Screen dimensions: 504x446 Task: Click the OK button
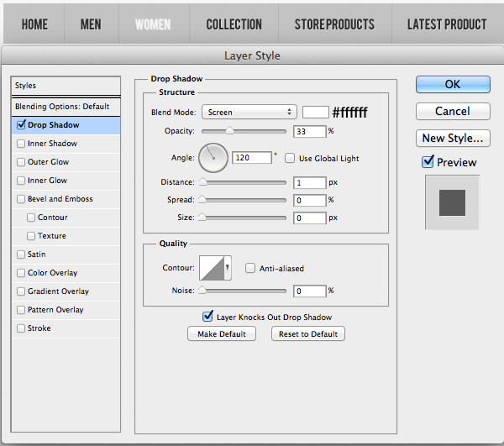pyautogui.click(x=453, y=84)
